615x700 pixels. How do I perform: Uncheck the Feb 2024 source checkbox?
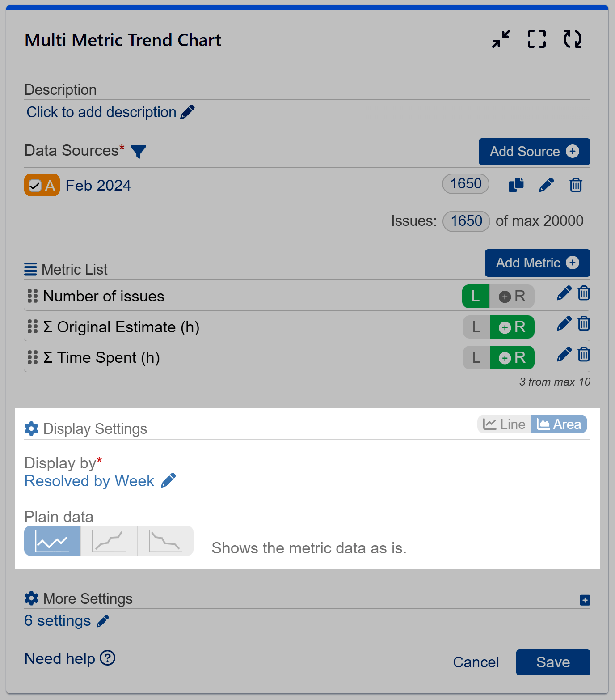click(x=36, y=185)
